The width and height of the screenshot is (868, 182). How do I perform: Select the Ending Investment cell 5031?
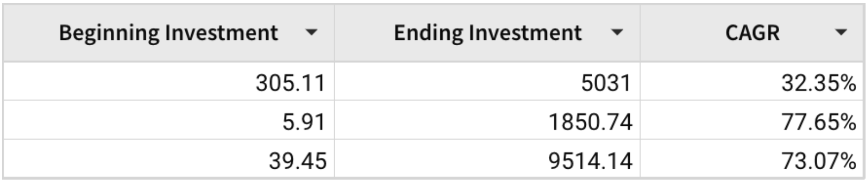487,81
